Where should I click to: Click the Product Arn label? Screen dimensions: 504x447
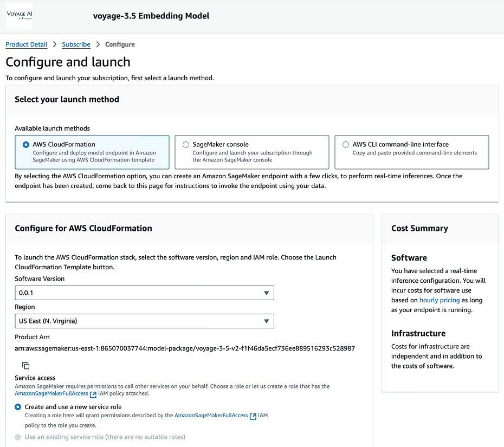[32, 337]
